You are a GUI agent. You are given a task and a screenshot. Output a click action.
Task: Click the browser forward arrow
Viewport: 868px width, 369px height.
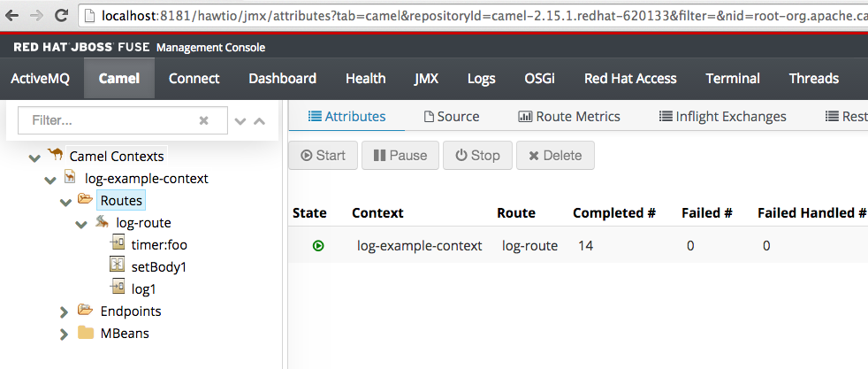pos(37,16)
